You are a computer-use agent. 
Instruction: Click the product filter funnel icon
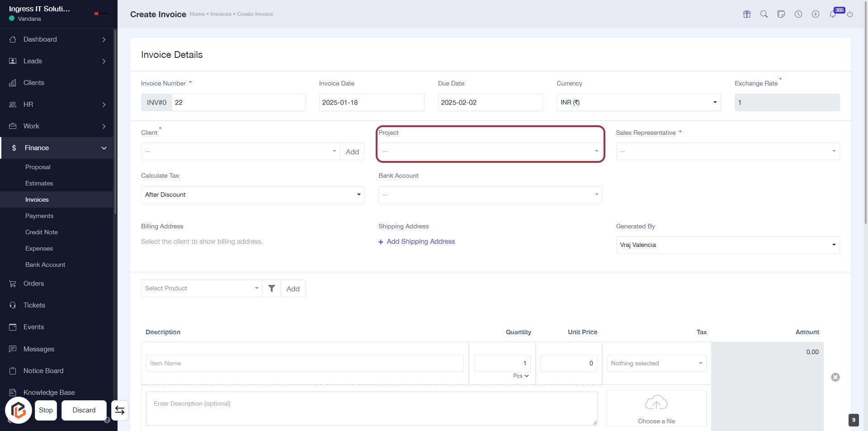272,289
